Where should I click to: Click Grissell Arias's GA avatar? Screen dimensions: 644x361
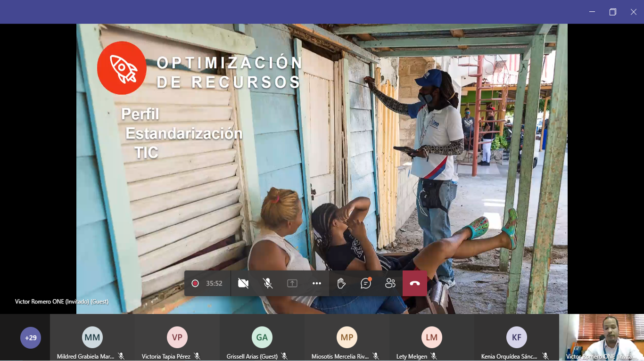click(x=262, y=337)
